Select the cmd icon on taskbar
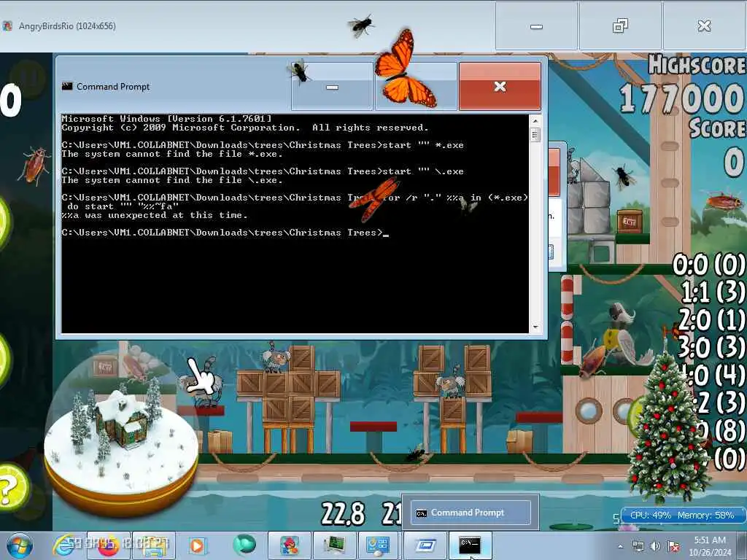Screen dimensions: 747x560 tap(471, 545)
